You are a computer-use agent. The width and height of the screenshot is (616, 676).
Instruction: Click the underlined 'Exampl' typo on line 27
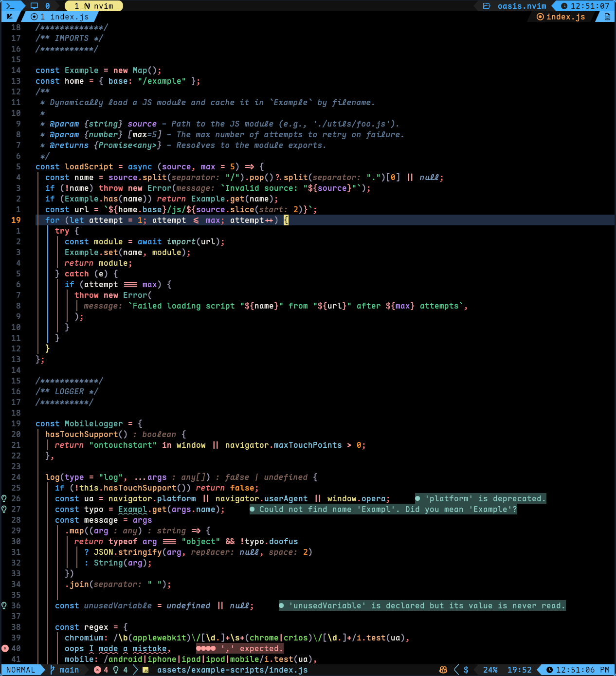point(133,509)
